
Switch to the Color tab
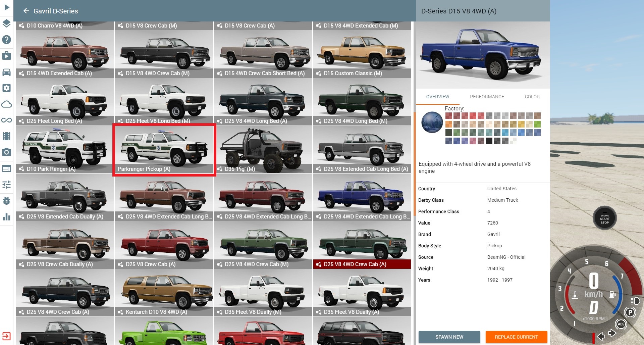[532, 97]
